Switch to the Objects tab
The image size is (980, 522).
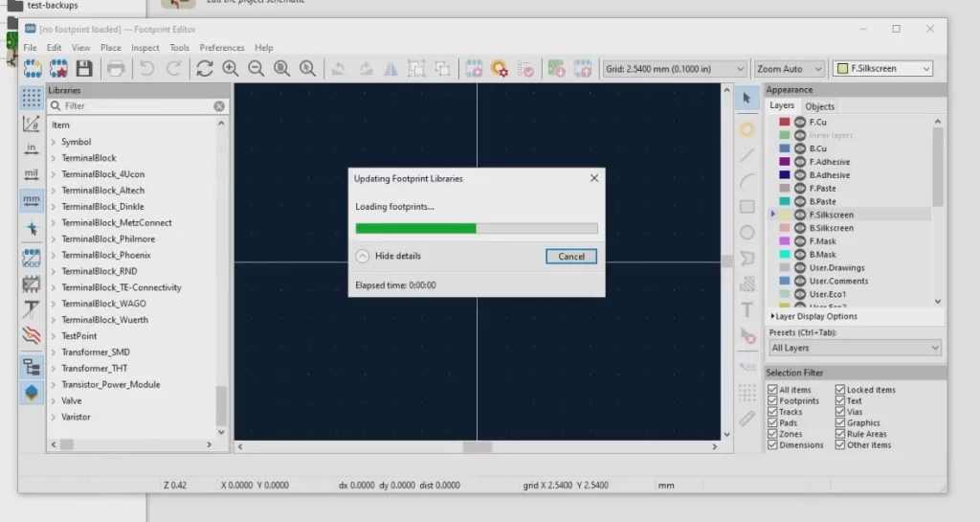[x=819, y=106]
